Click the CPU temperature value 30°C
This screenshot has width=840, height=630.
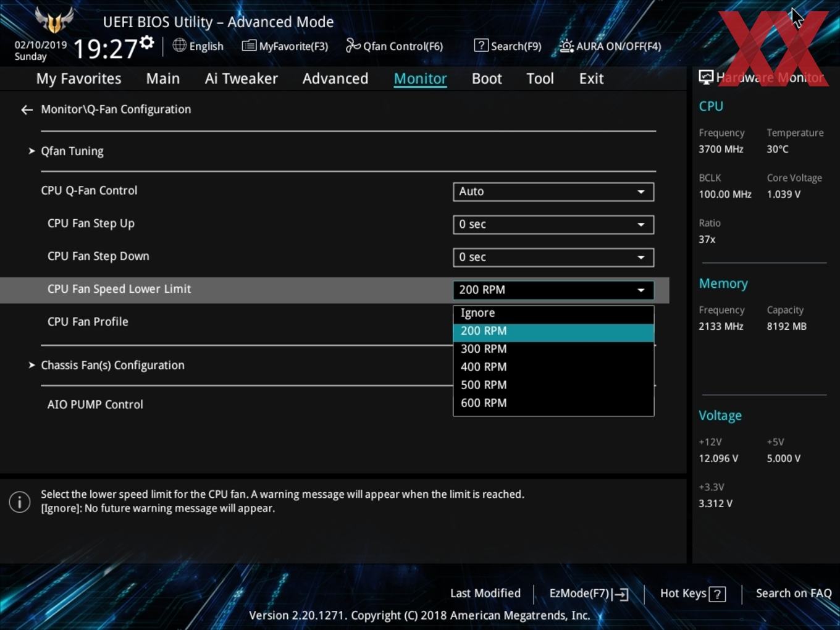(x=777, y=149)
